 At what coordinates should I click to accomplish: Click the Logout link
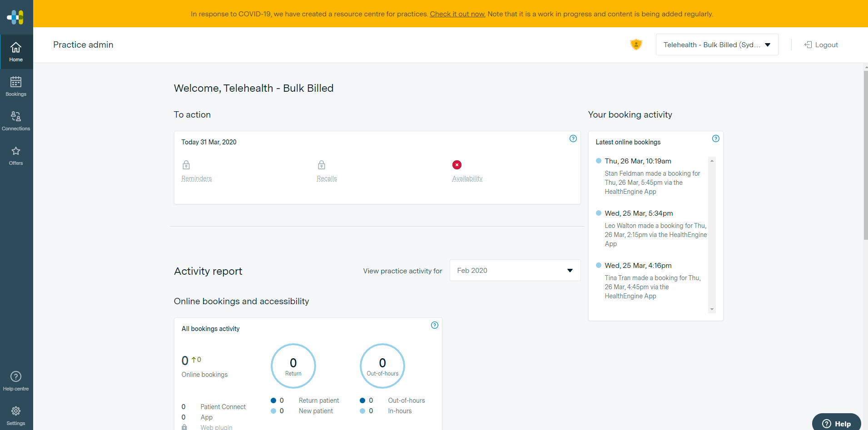(821, 44)
